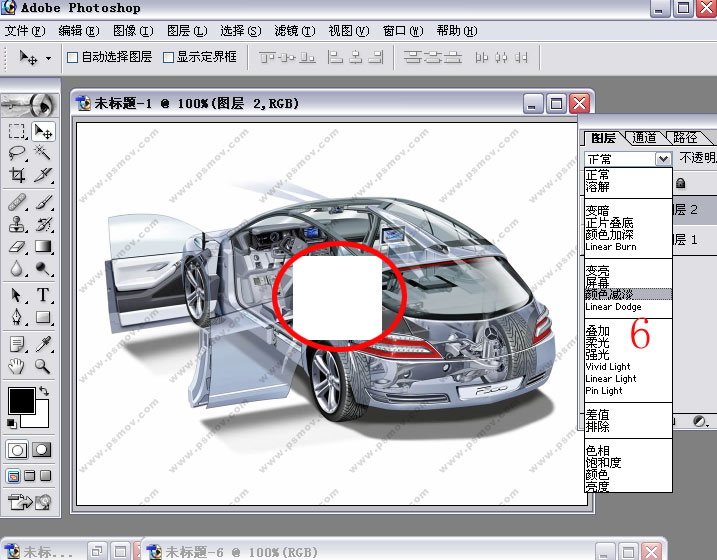Choose 正片叠底 blend mode
This screenshot has height=560, width=717.
click(610, 223)
